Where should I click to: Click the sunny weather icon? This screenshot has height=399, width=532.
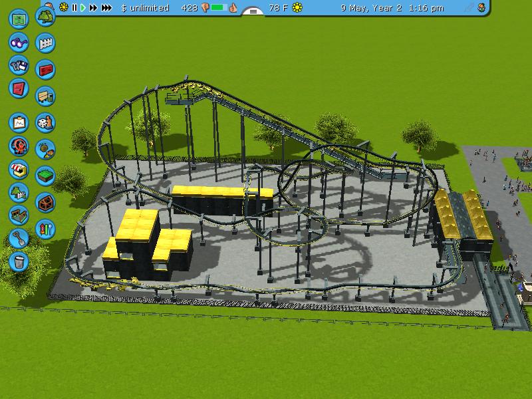click(297, 7)
